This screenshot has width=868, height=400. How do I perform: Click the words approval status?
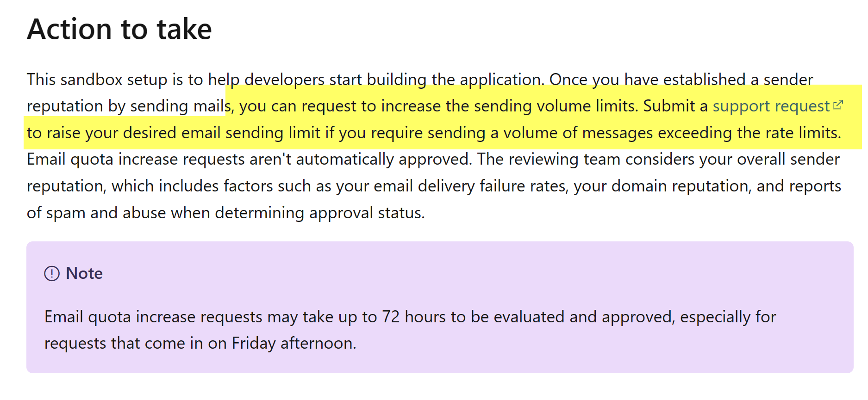(367, 213)
